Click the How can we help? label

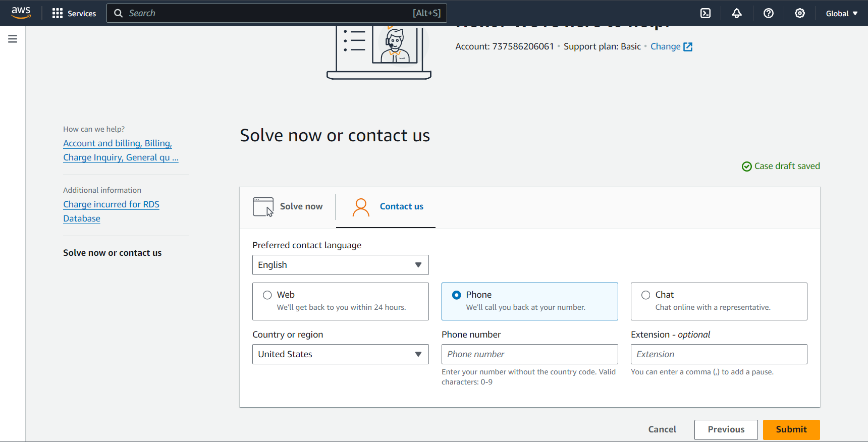click(x=94, y=129)
